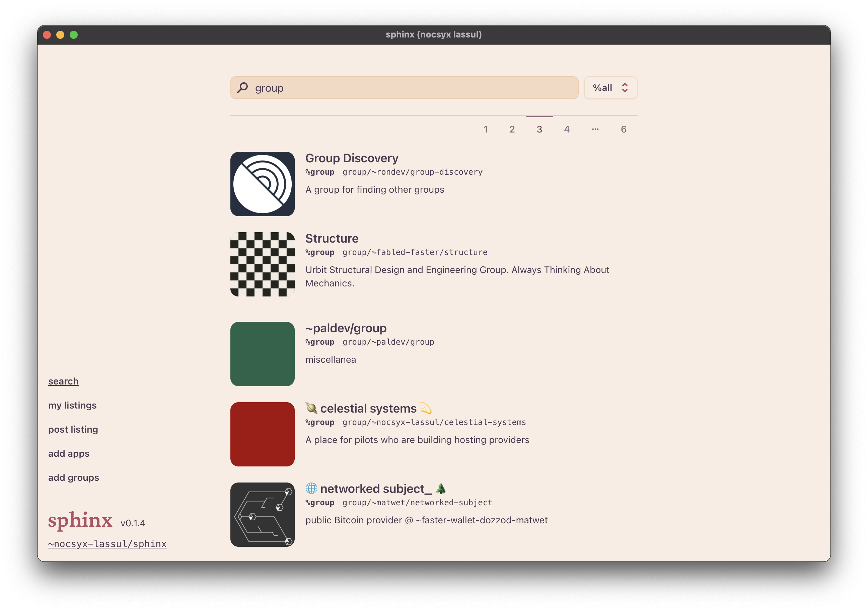Open the my listings sidebar link

point(72,405)
